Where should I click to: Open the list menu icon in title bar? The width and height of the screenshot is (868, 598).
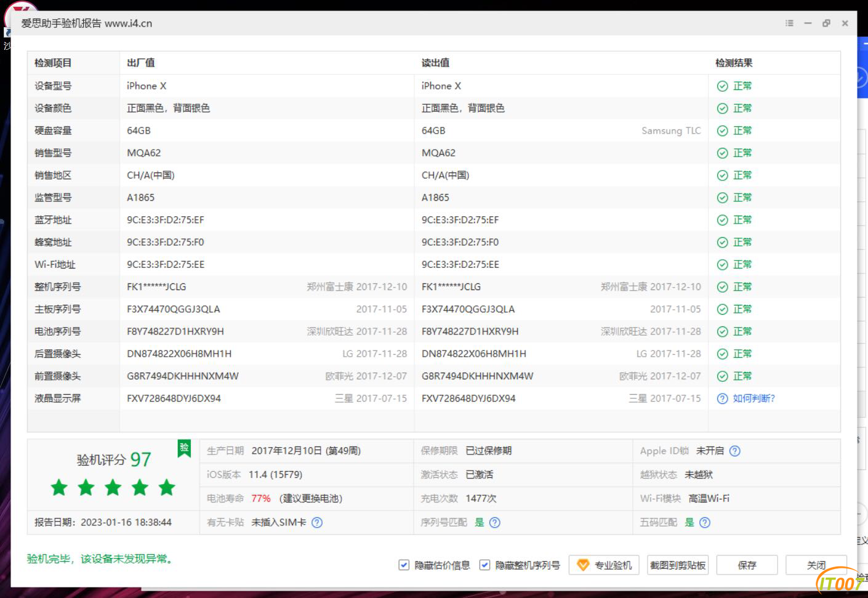pos(789,23)
